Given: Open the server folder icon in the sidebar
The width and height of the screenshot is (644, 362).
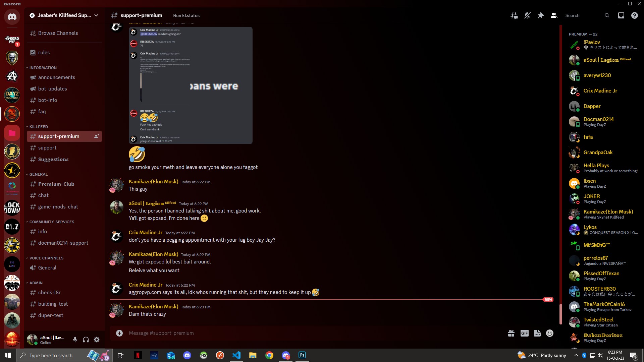Looking at the screenshot, I should click(x=12, y=133).
